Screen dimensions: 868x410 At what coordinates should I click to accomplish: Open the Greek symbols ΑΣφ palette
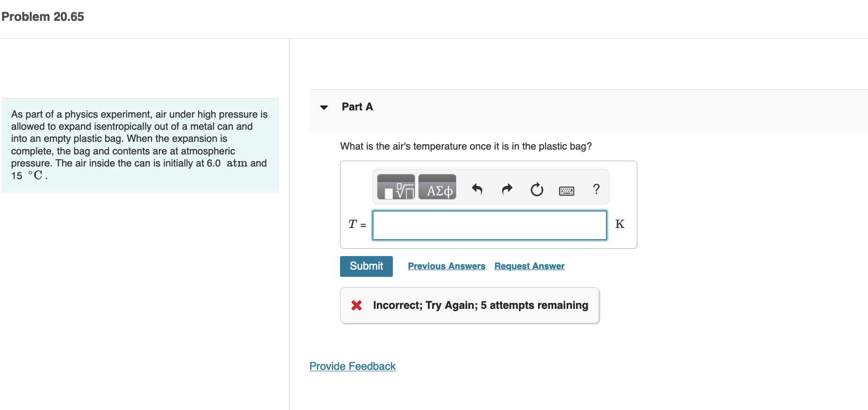pyautogui.click(x=437, y=187)
